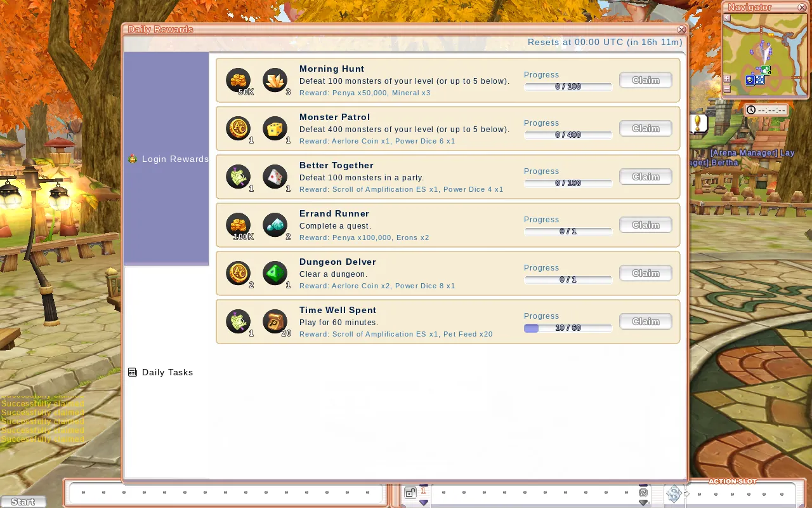Viewport: 812px width, 508px height.
Task: Claim the Better Together reward
Action: (x=646, y=177)
